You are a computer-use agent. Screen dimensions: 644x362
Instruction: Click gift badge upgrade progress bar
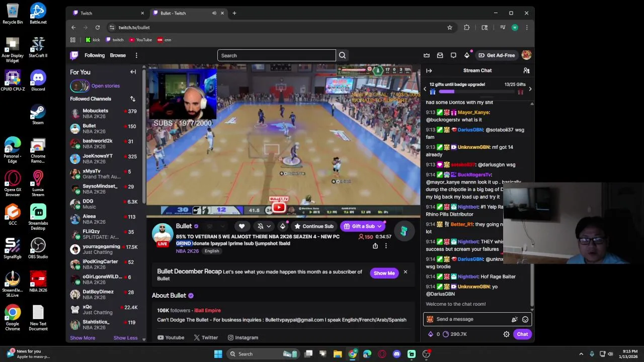tap(477, 92)
